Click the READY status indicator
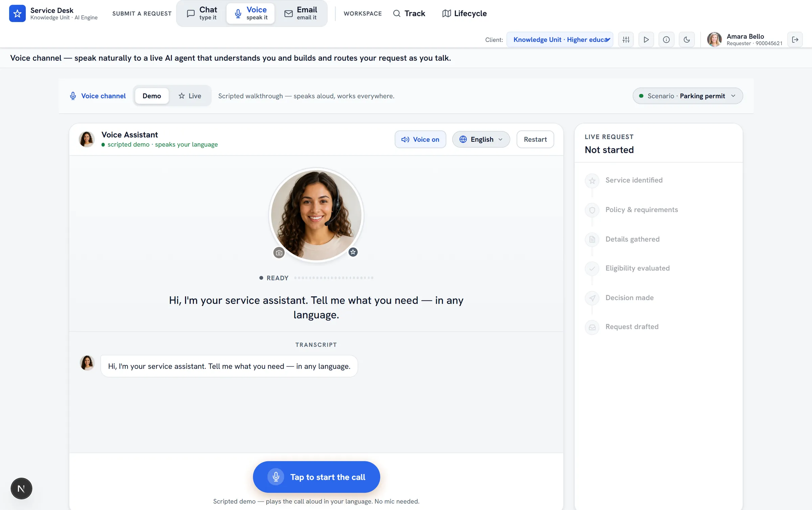The height and width of the screenshot is (510, 812). pyautogui.click(x=274, y=278)
